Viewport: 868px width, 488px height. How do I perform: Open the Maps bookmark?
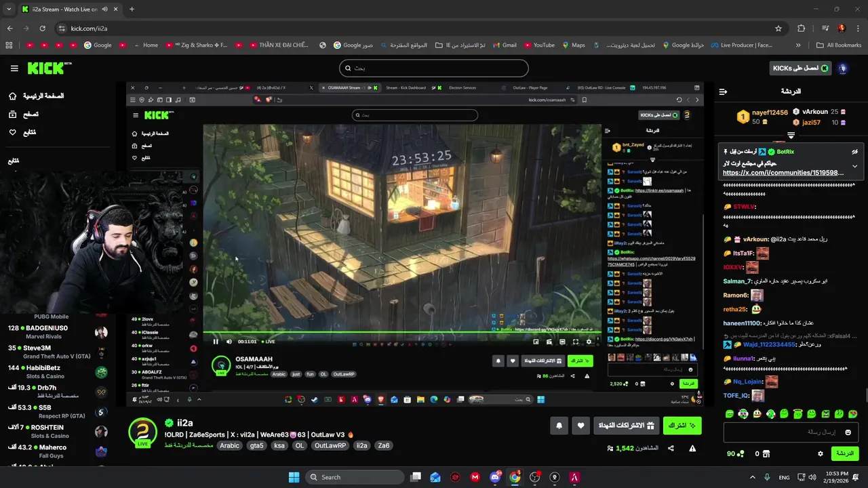pyautogui.click(x=573, y=45)
